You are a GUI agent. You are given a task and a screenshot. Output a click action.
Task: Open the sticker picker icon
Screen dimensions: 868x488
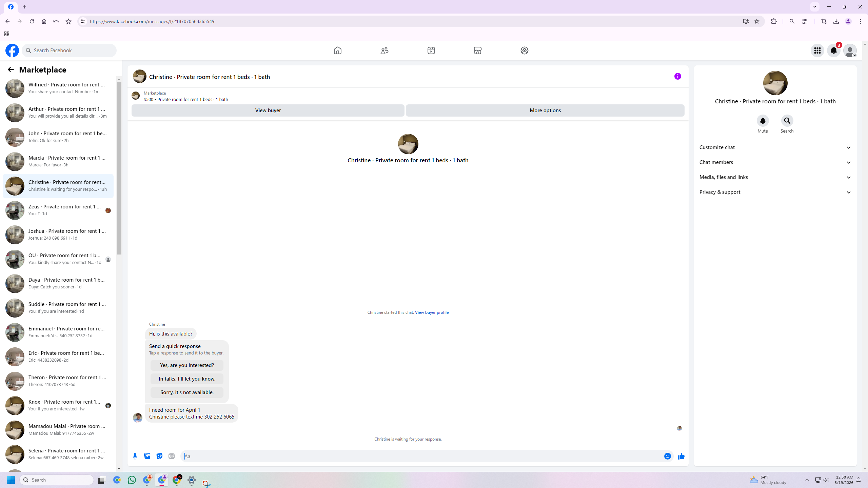159,456
